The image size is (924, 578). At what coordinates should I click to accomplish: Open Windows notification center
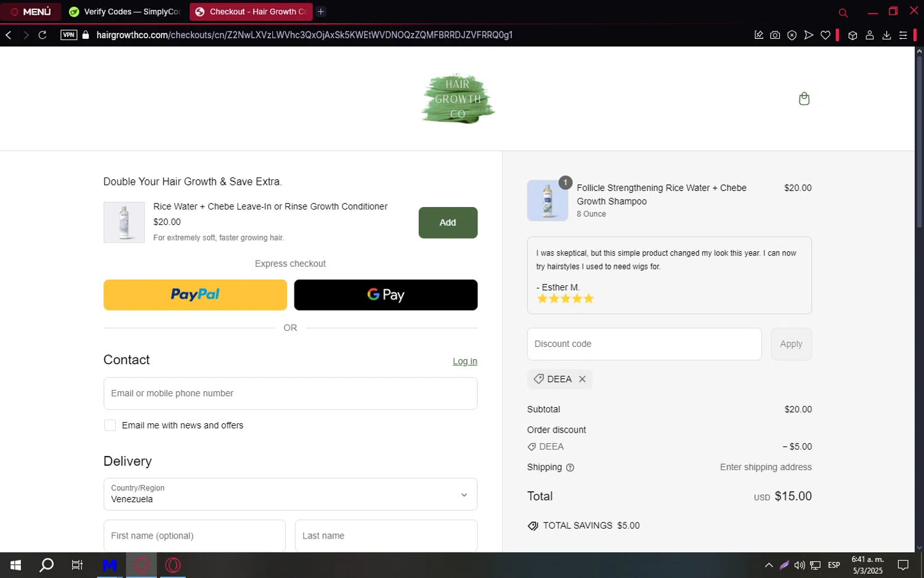pyautogui.click(x=903, y=565)
